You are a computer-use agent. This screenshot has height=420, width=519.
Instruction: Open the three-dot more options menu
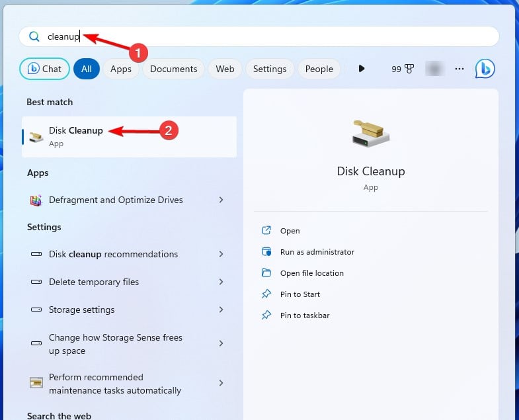[x=459, y=69]
